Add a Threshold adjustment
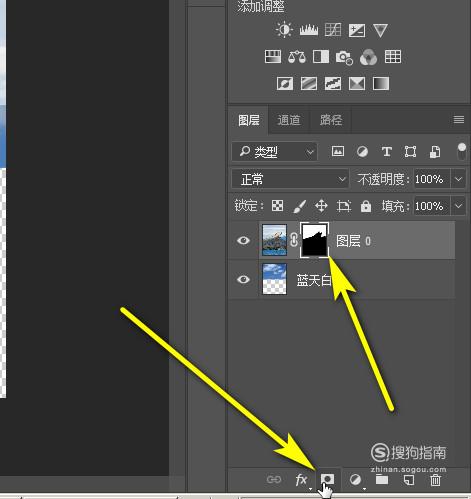Viewport: 471px width, 499px height. 333,83
